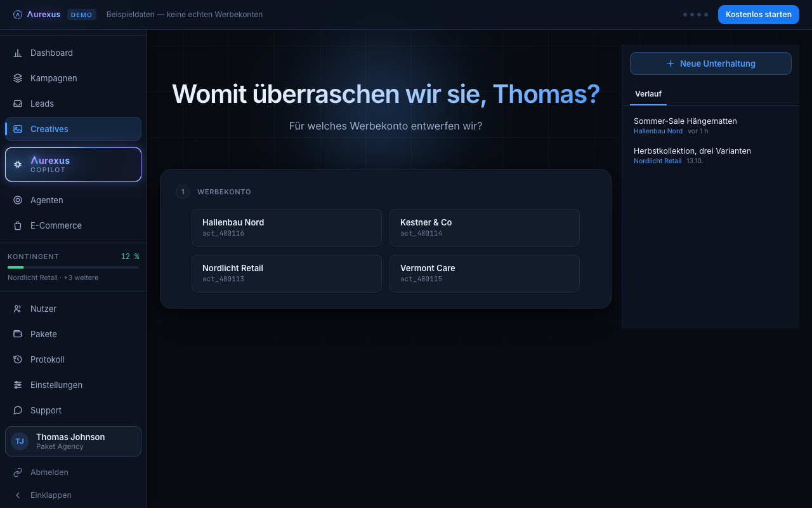Click the DEMO badge beside the logo
Screen dimensions: 812x508
[x=82, y=15]
